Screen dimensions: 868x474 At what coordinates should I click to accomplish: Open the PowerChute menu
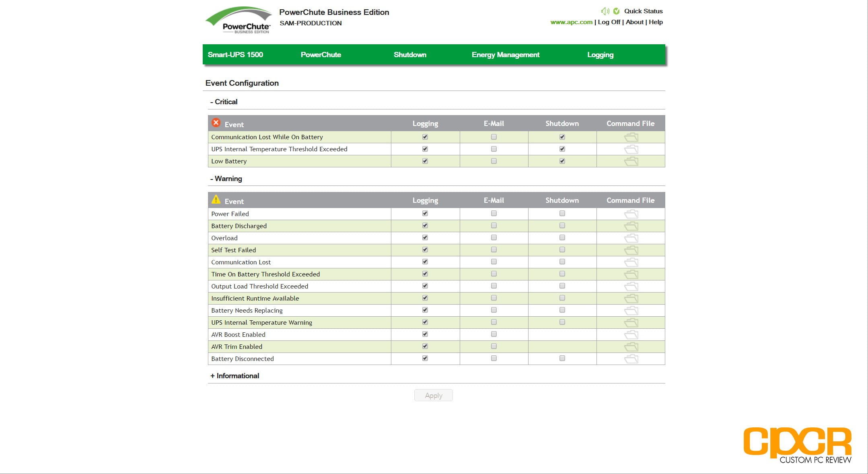pyautogui.click(x=321, y=55)
